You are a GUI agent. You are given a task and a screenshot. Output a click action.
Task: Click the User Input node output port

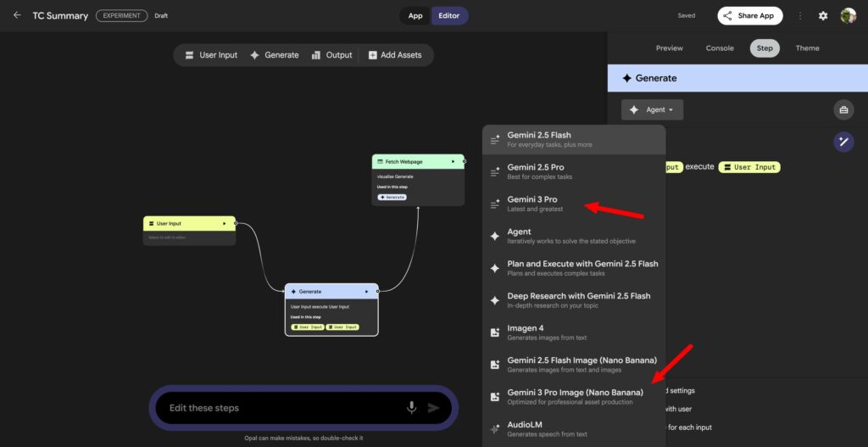[x=236, y=223]
